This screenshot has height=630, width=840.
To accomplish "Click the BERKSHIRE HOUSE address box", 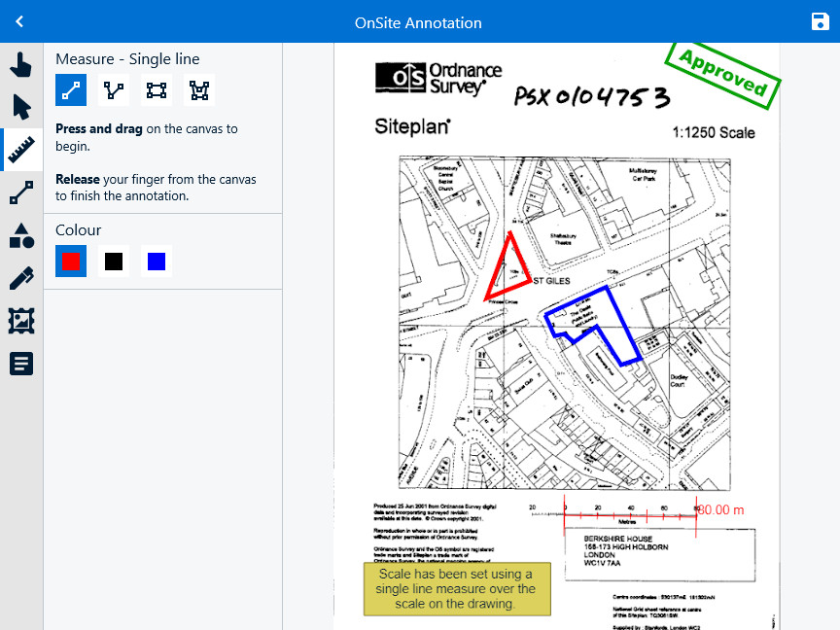I will 660,555.
